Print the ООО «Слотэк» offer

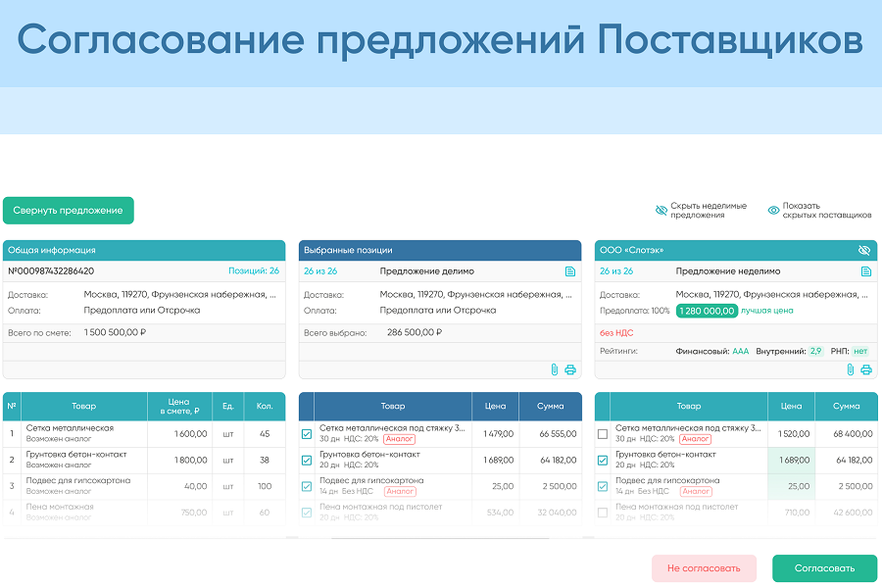point(866,369)
